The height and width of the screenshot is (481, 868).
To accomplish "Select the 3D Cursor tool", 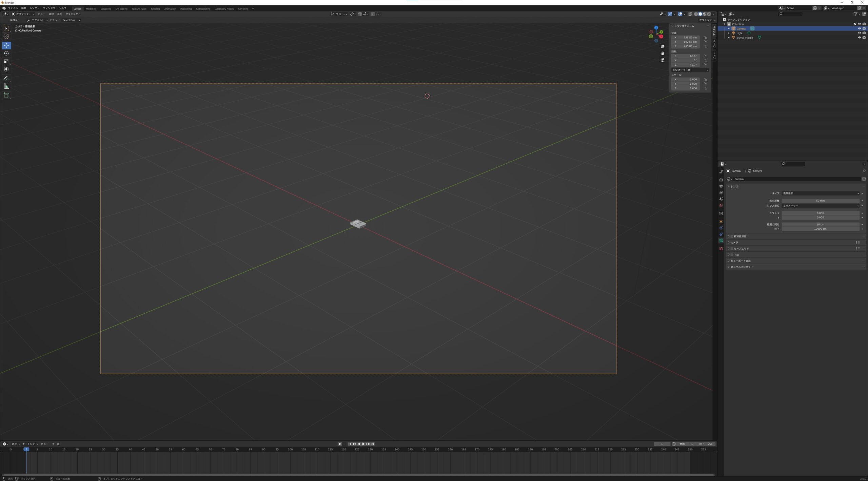I will coord(6,37).
